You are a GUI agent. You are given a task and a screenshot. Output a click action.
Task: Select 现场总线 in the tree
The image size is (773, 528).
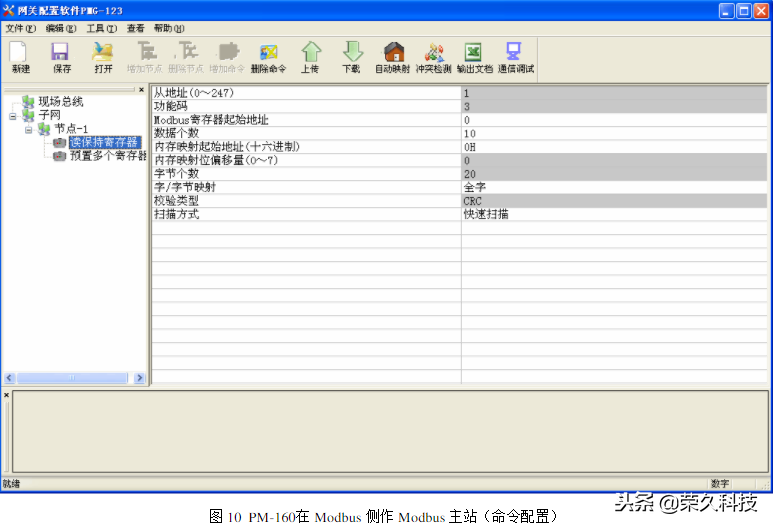point(60,102)
